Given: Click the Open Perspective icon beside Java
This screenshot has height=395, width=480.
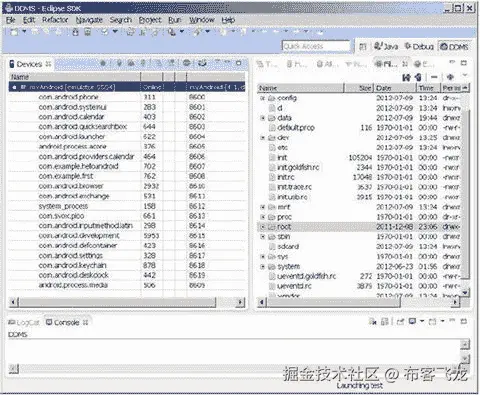Looking at the screenshot, I should [363, 47].
